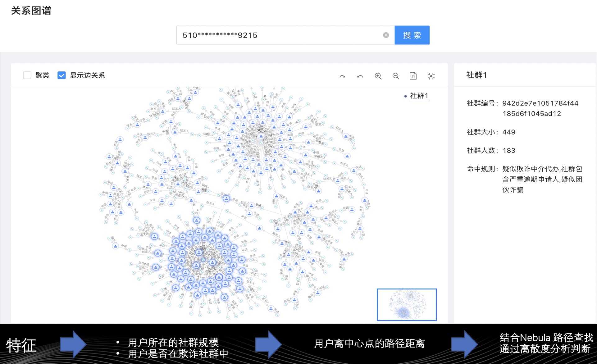Click the undo arrow icon
Image resolution: width=597 pixels, height=364 pixels.
click(360, 76)
